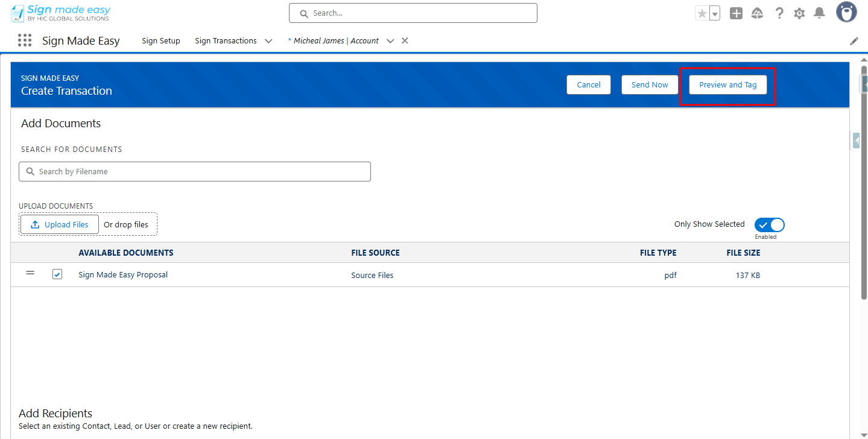The height and width of the screenshot is (439, 868).
Task: Click the Sign Made Easy logo
Action: (61, 13)
